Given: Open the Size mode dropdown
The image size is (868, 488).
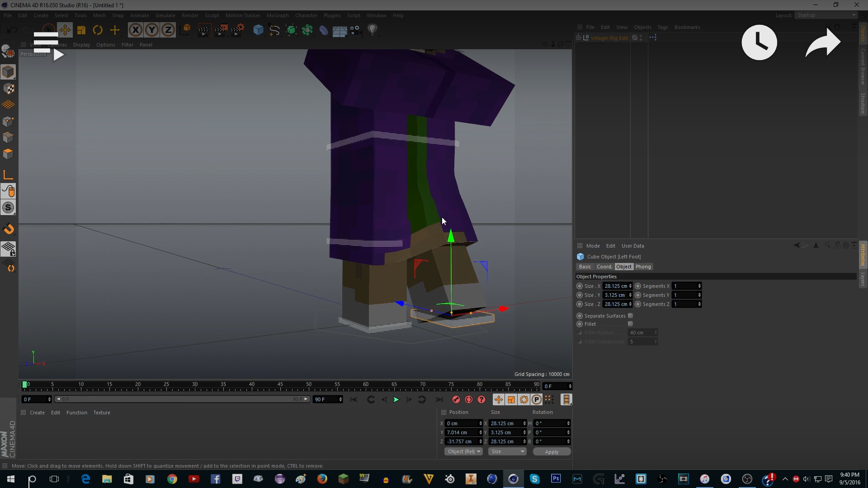Looking at the screenshot, I should coord(507,452).
